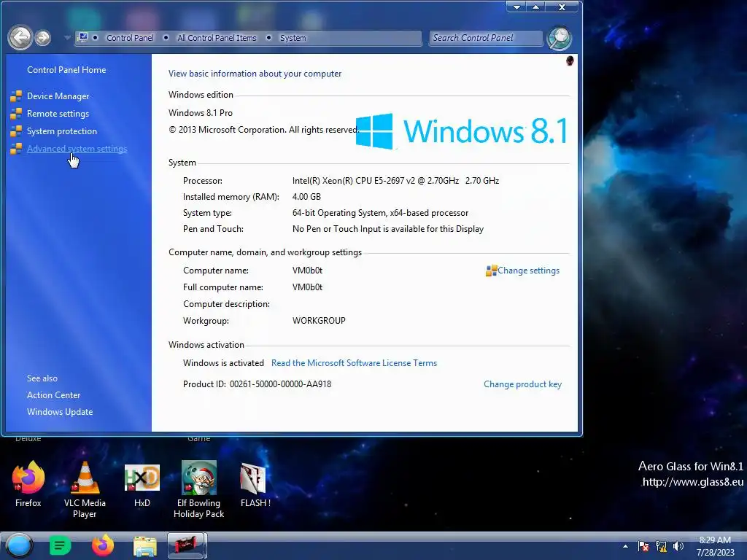
Task: Click workgroup value WORKGROUP
Action: pos(319,321)
